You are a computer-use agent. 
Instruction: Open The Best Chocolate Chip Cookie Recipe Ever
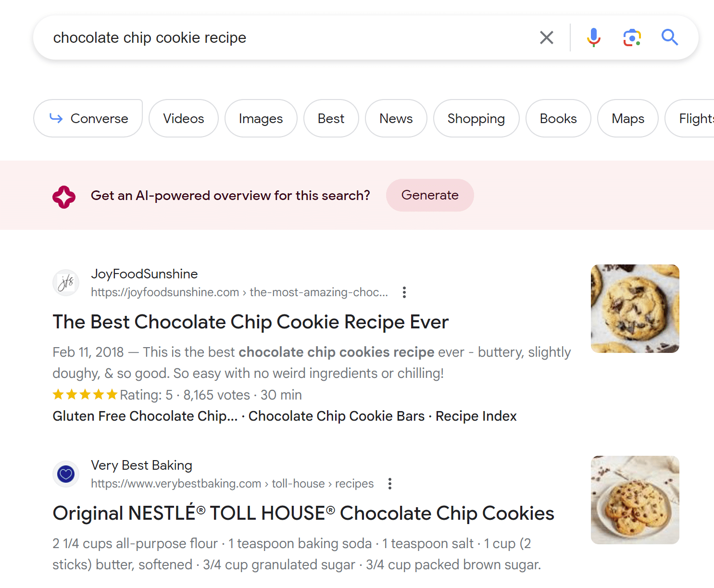(x=251, y=322)
